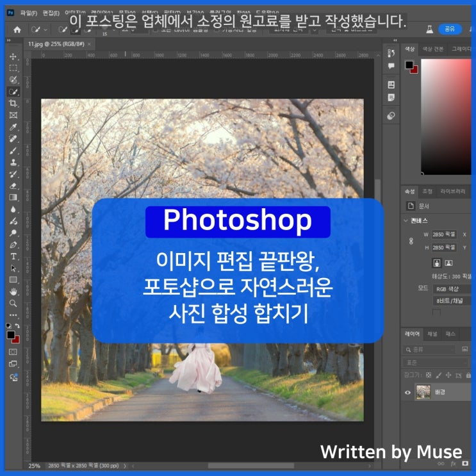Select the Crop tool
The image size is (476, 476).
coord(13,103)
